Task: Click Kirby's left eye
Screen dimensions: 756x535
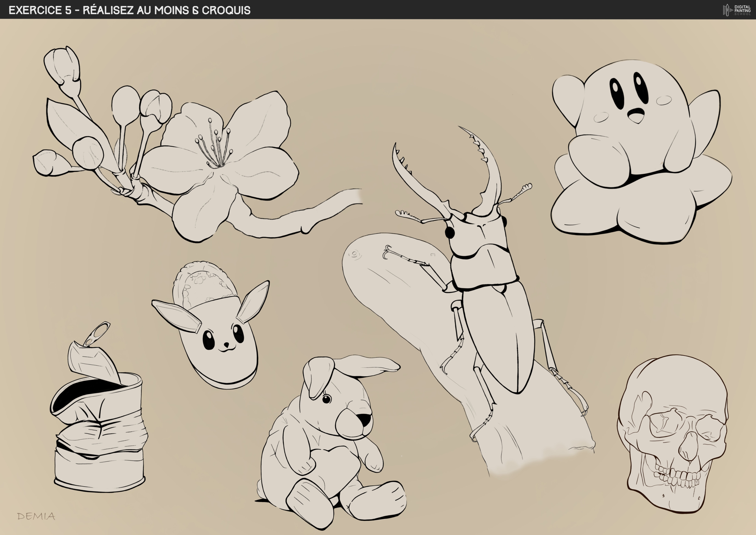Action: coord(616,93)
